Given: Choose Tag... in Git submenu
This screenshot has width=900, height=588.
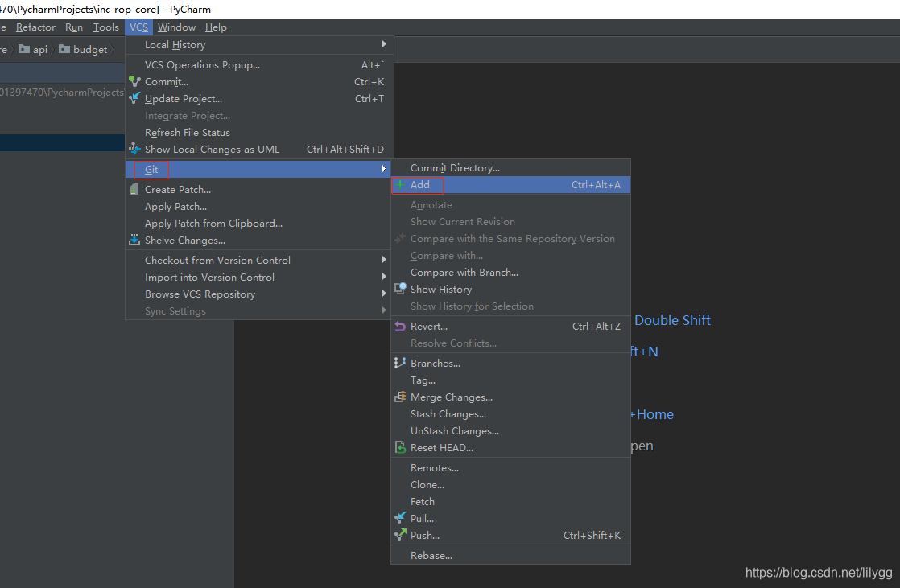Looking at the screenshot, I should pos(511,380).
